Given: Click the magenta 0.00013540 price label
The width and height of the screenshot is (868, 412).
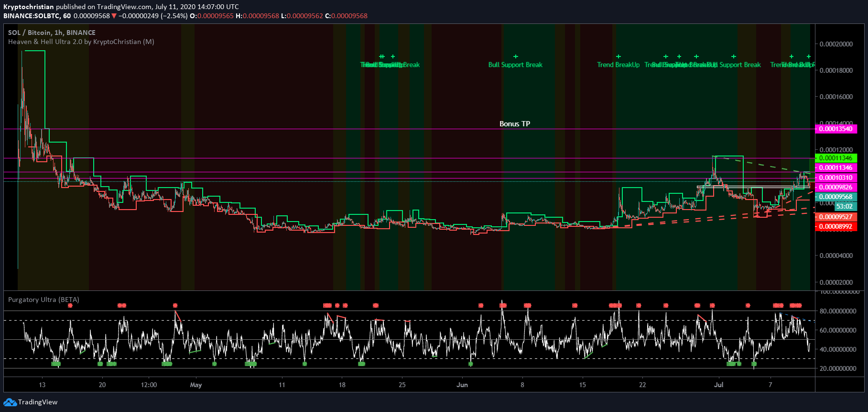Looking at the screenshot, I should [835, 129].
